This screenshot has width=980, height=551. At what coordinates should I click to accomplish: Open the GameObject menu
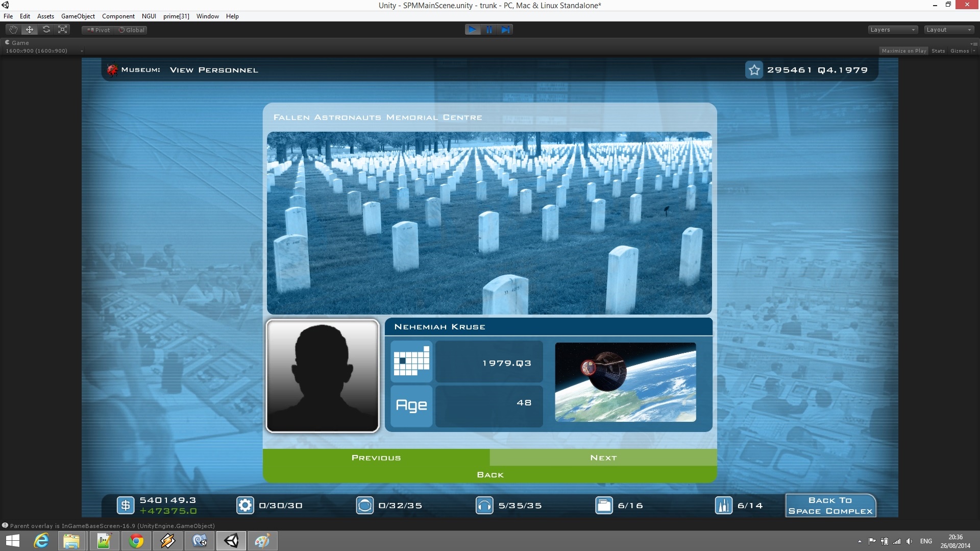[x=78, y=16]
